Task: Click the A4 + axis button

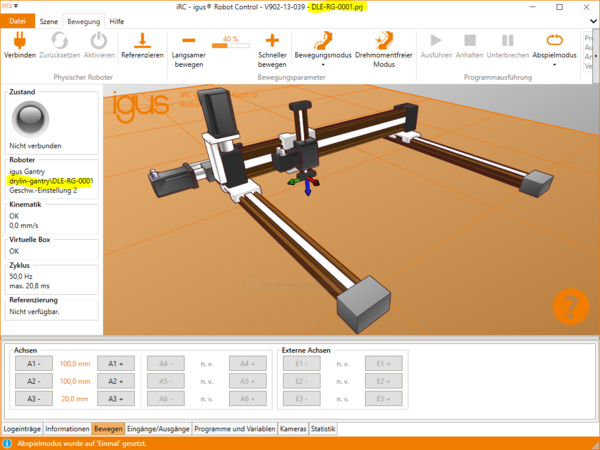Action: [248, 364]
